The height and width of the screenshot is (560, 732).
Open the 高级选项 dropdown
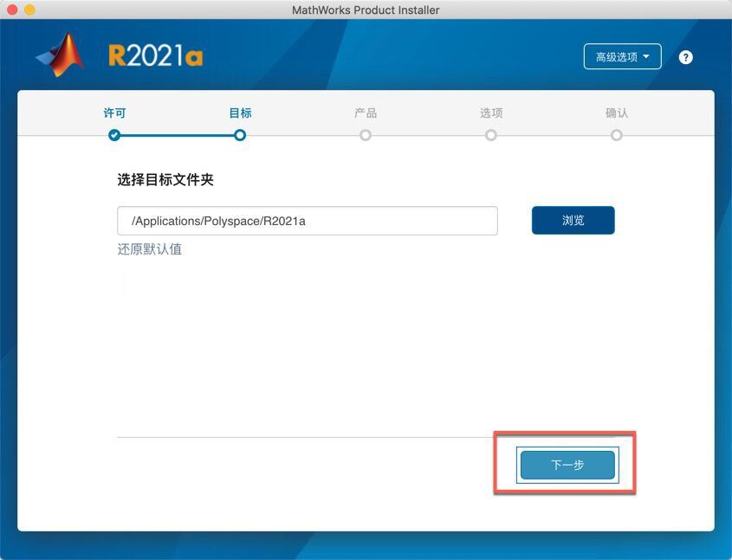coord(622,56)
